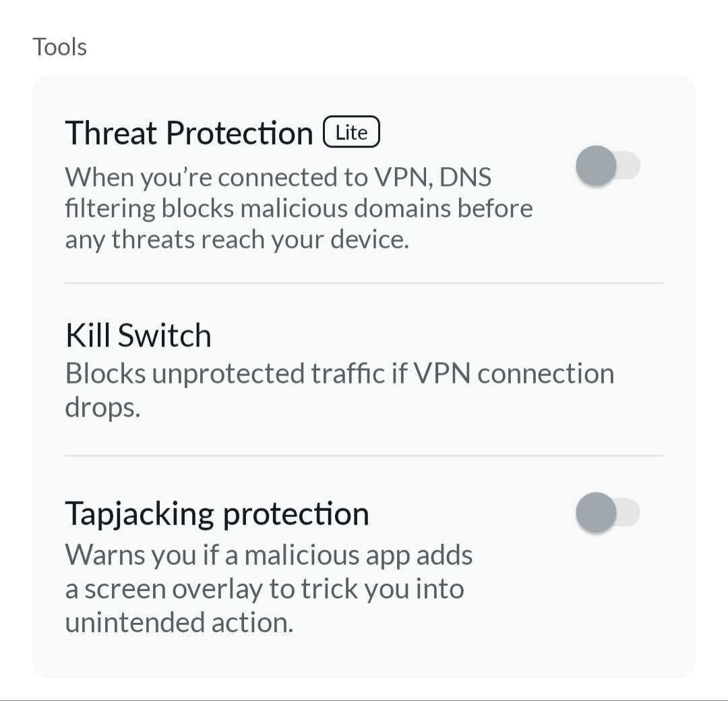Click the "When you're connected to VPN, DNS" line
The image size is (728, 701).
coord(278,177)
